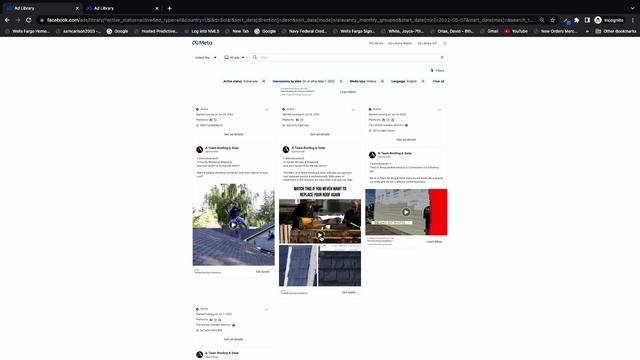The width and height of the screenshot is (640, 360).
Task: Click into the ad search field
Action: (347, 58)
